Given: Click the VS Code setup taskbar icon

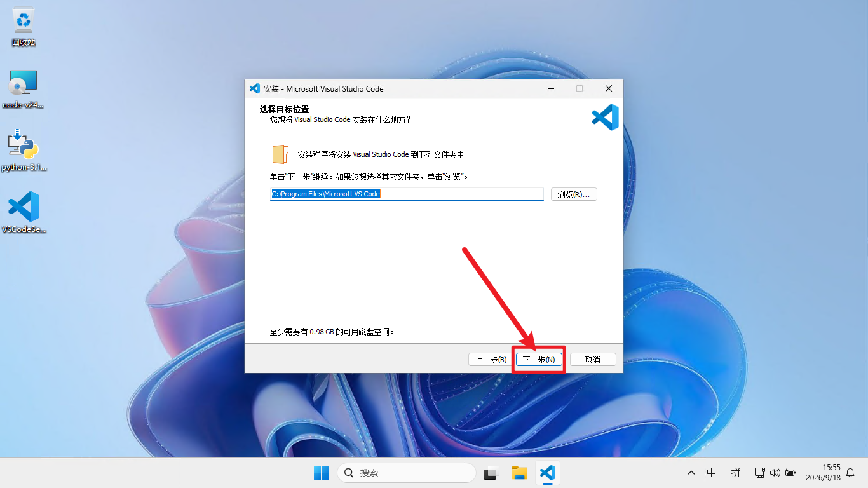Looking at the screenshot, I should click(547, 473).
